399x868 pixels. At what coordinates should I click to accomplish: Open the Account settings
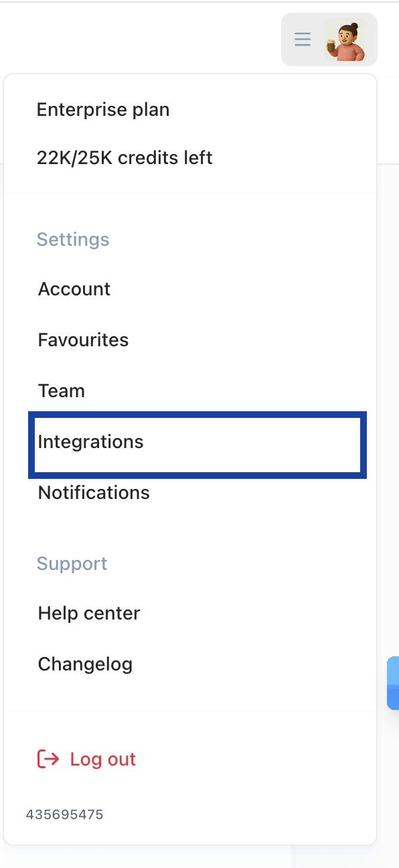[74, 289]
